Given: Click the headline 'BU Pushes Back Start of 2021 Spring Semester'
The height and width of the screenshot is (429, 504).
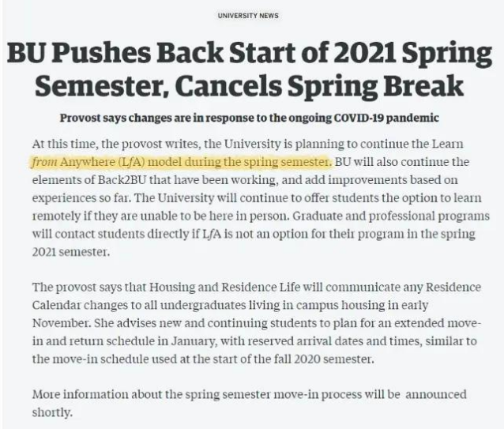Looking at the screenshot, I should pyautogui.click(x=250, y=55).
